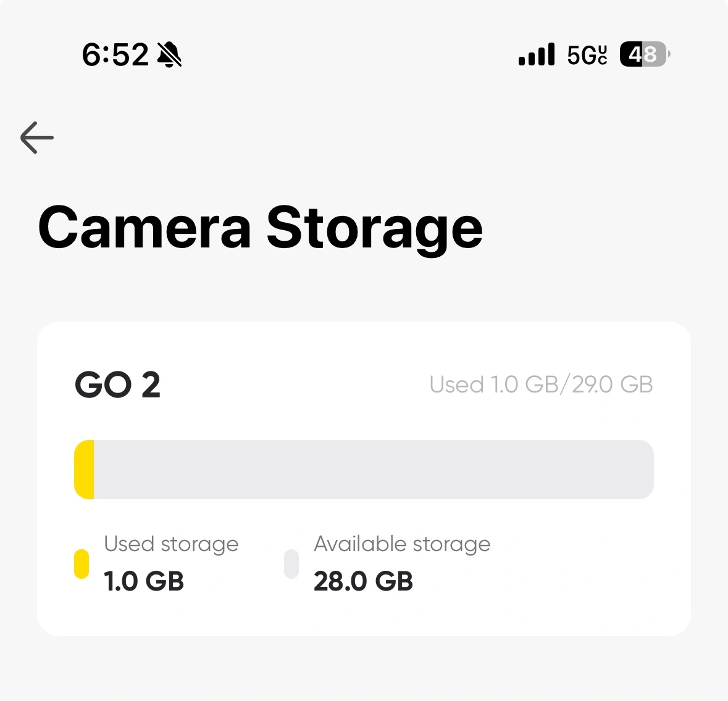Tap the battery level indicator showing 48

(x=645, y=54)
